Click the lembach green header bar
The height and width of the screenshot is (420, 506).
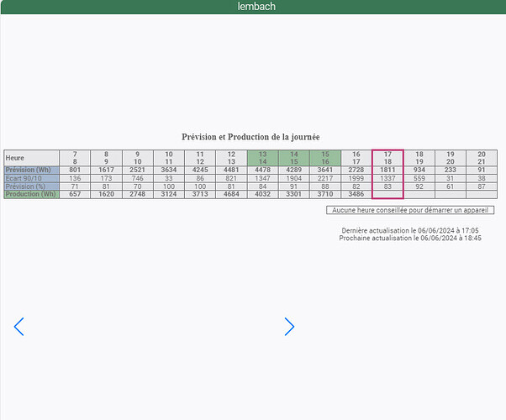(x=253, y=7)
